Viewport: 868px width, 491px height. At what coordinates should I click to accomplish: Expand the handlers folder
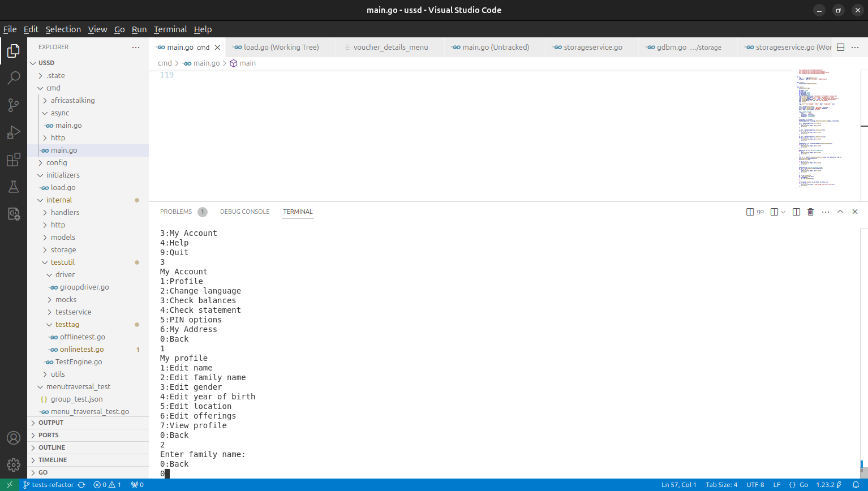click(65, 213)
